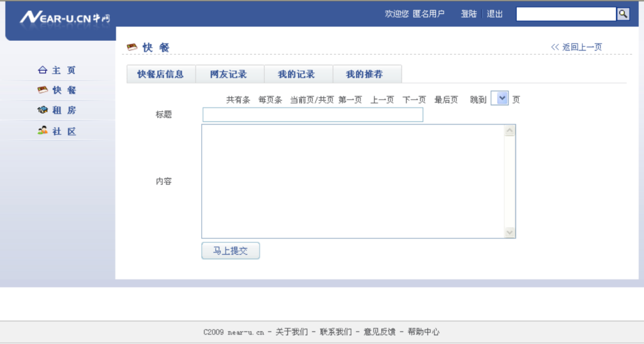
Task: Open the 网友记录 tab
Action: click(x=229, y=74)
